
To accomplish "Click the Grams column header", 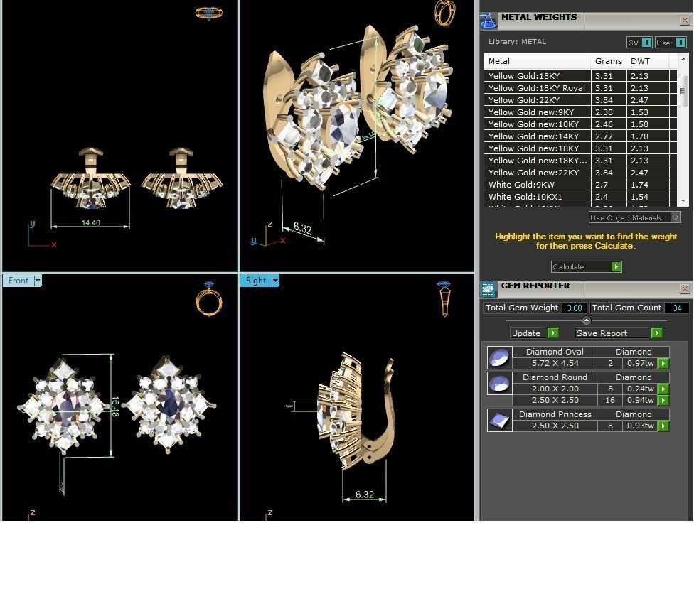I will click(x=609, y=61).
